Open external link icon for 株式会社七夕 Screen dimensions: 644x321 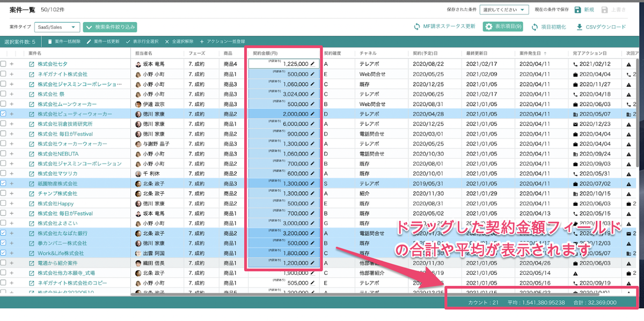31,64
